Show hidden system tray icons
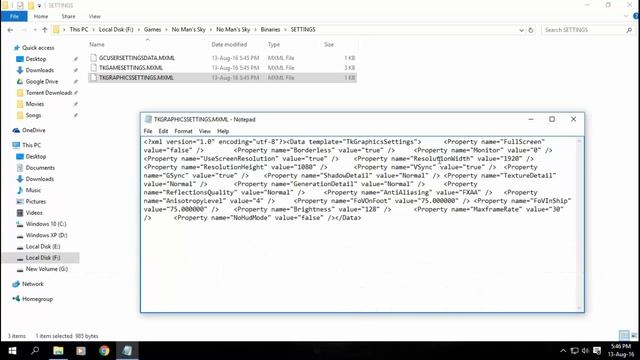 (563, 351)
